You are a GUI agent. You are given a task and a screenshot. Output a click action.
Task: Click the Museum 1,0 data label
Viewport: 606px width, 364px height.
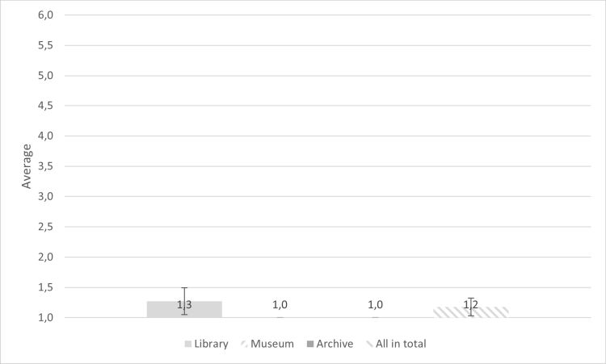(280, 305)
